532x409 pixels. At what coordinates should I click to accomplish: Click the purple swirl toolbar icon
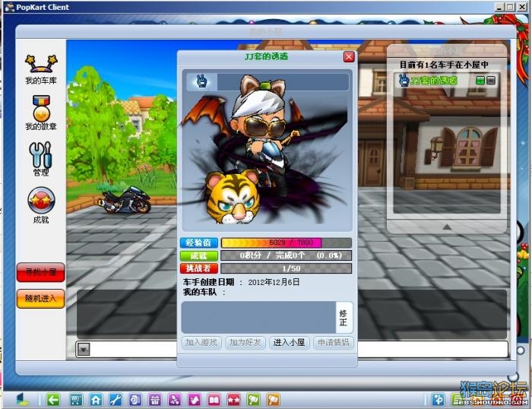point(135,400)
